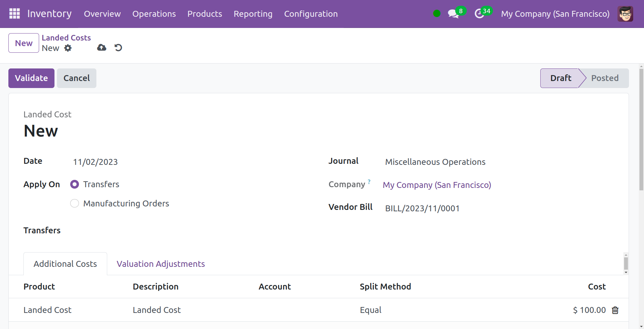644x329 pixels.
Task: Go to Landed Costs breadcrumb link
Action: 66,38
